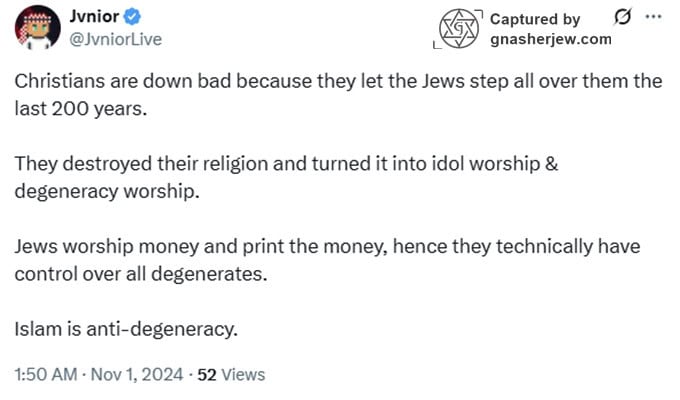The height and width of the screenshot is (400, 680).
Task: Click the slashed-circle Grok icon
Action: click(621, 17)
